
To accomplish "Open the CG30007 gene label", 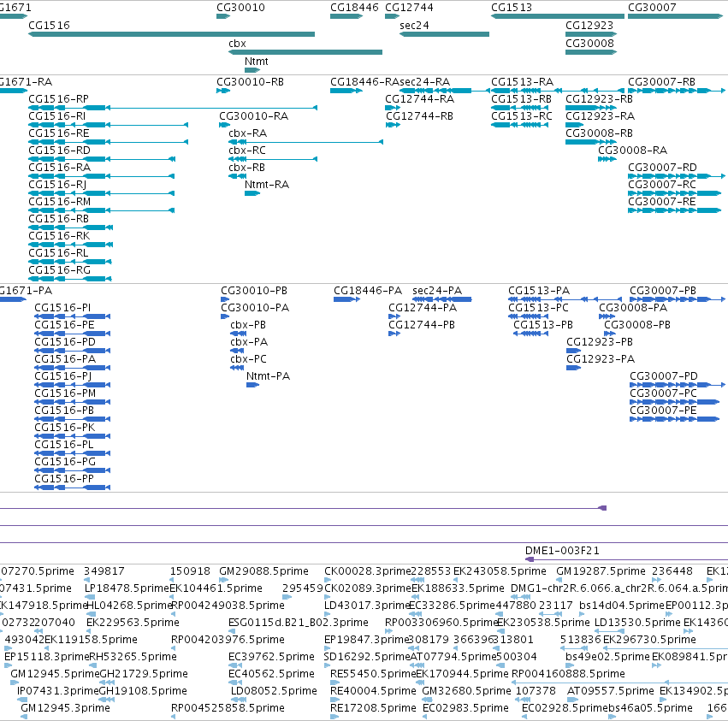I will coord(652,8).
